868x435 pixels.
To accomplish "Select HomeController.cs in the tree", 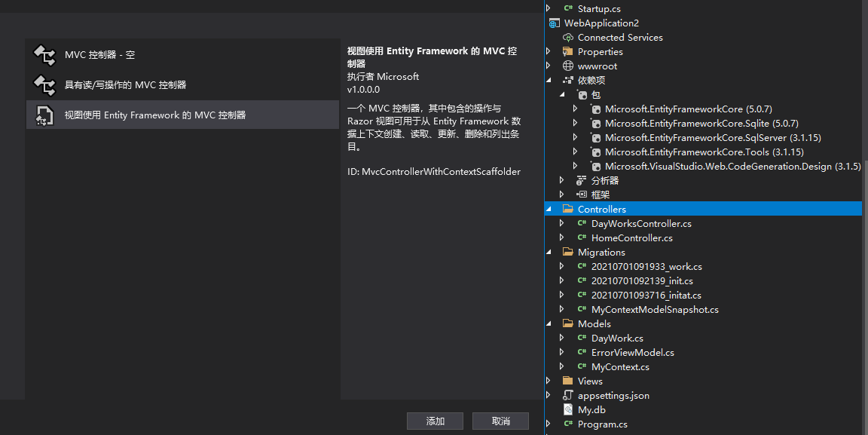I will pyautogui.click(x=631, y=237).
